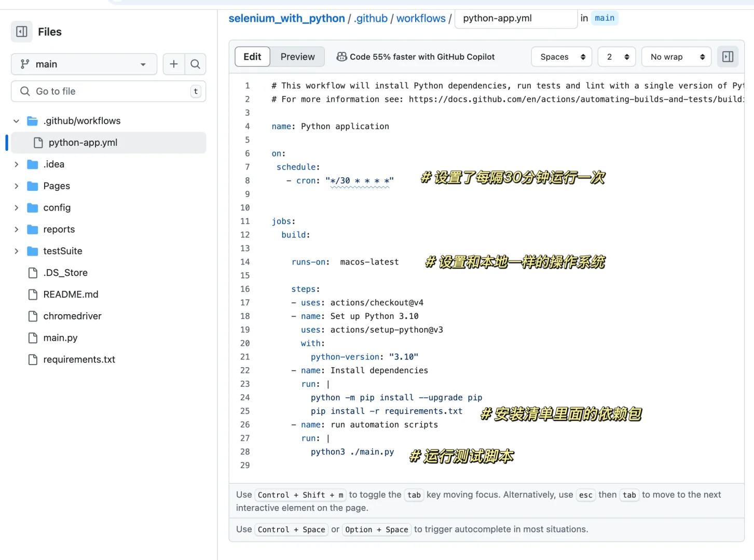
Task: Click "actions/setup-python@v3" in the code
Action: pyautogui.click(x=387, y=330)
